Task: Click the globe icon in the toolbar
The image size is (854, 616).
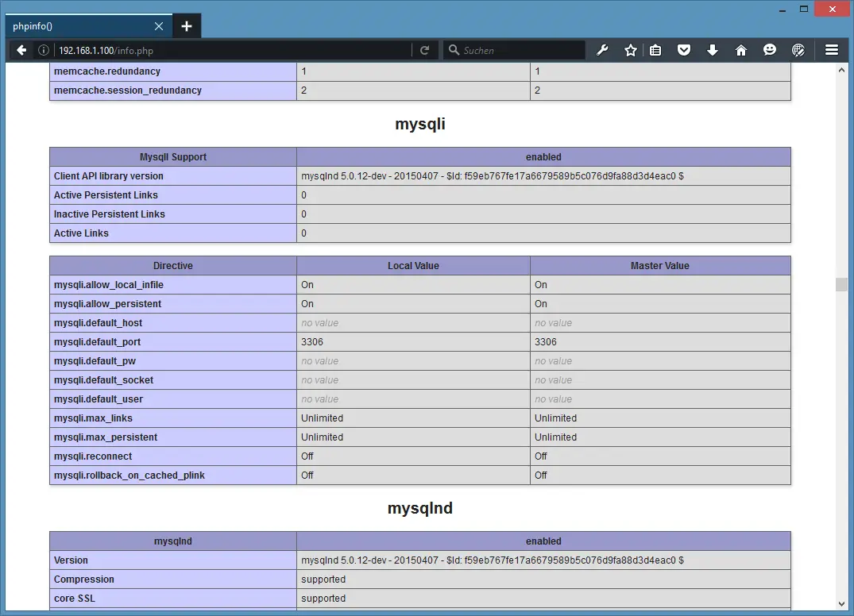Action: point(798,50)
